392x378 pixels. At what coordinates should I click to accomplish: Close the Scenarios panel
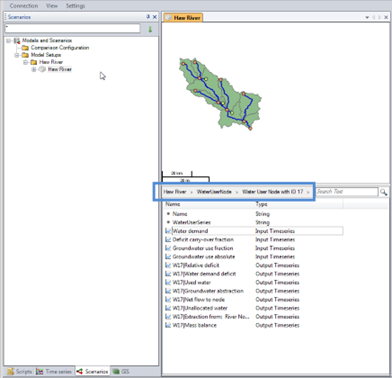pyautogui.click(x=155, y=17)
